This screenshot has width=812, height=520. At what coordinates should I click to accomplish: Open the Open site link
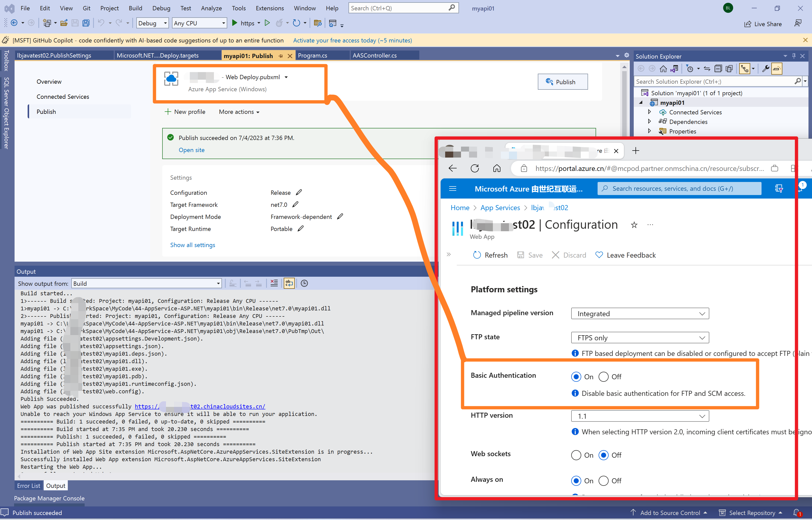[x=191, y=150]
